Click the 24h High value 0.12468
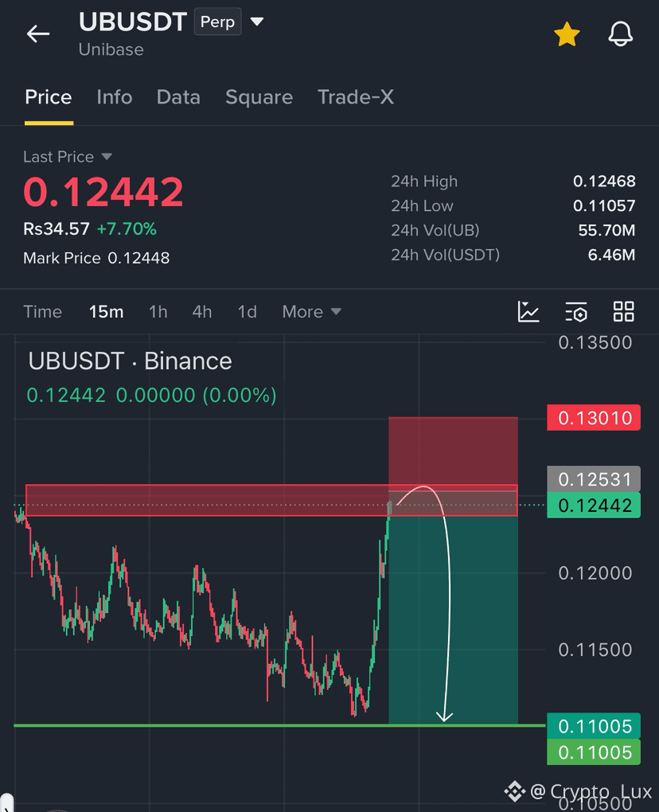Image resolution: width=659 pixels, height=812 pixels. (x=604, y=182)
